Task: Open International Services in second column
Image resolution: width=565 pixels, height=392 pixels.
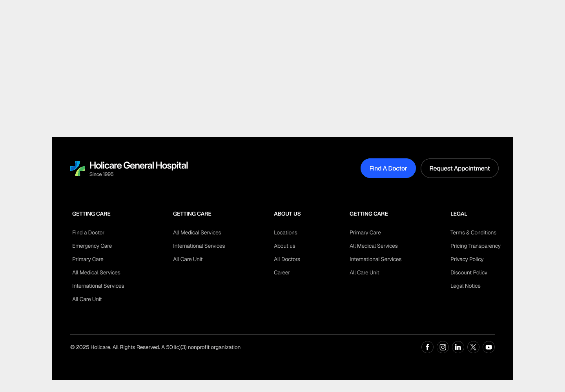Action: [199, 246]
